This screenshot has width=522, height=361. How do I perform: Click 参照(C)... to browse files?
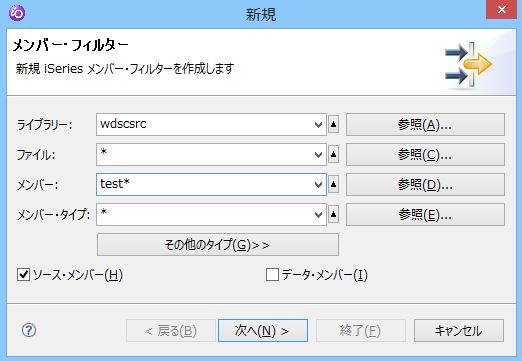click(x=425, y=155)
